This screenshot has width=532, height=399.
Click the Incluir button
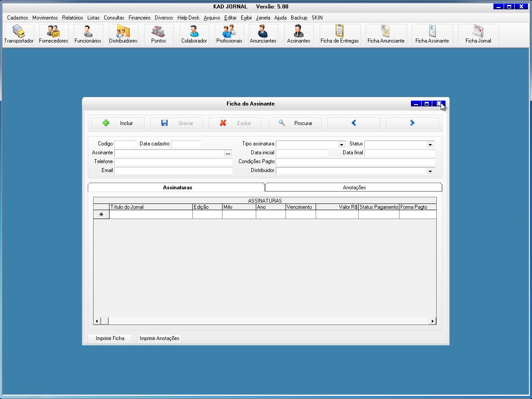pos(118,123)
